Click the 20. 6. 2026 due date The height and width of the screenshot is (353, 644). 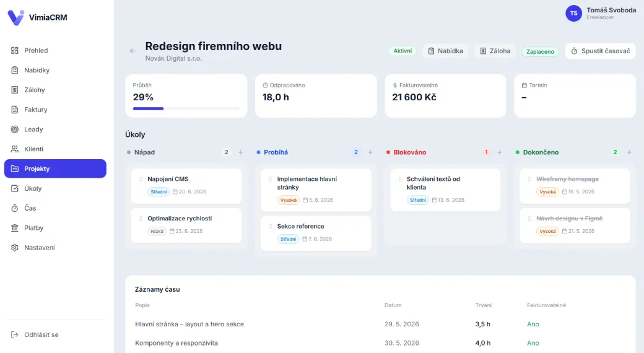[x=189, y=192]
